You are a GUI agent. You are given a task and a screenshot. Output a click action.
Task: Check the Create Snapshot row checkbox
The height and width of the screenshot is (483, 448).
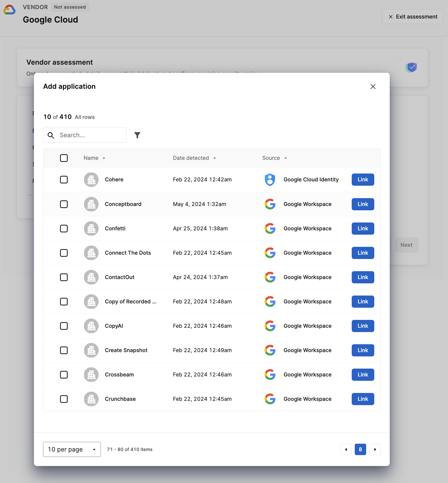(x=64, y=350)
